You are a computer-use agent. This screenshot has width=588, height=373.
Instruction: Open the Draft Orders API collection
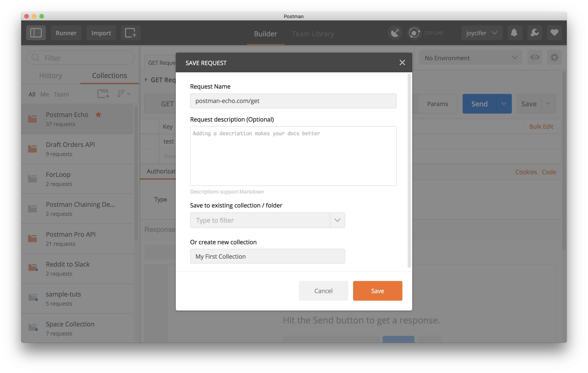(77, 149)
